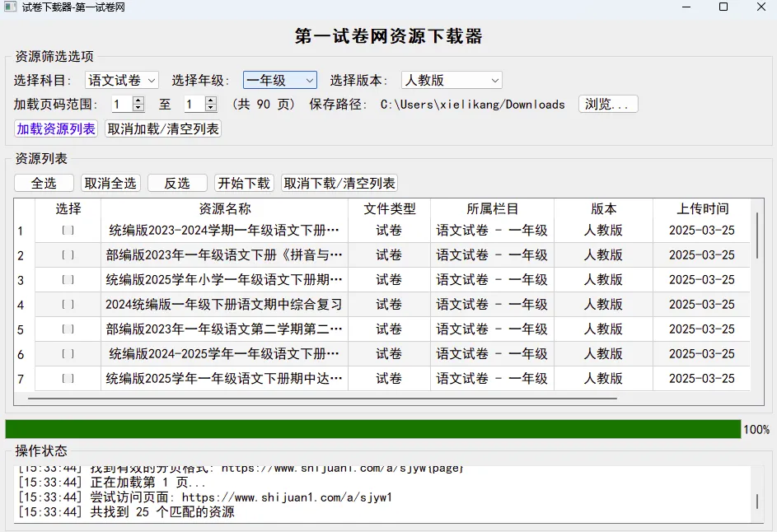Sort by the 资源名称 column header
Image resolution: width=777 pixels, height=532 pixels.
click(x=224, y=208)
